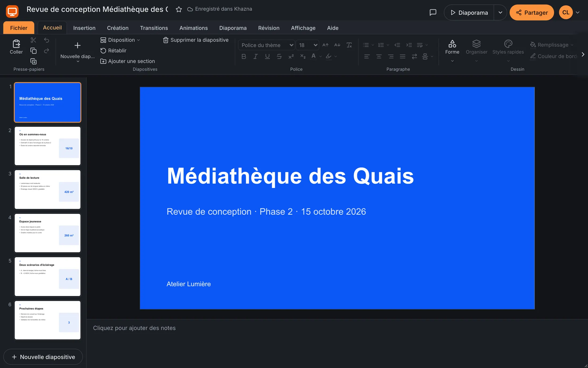Open the Diaporama options arrow
Viewport: 588px width, 368px height.
click(500, 13)
